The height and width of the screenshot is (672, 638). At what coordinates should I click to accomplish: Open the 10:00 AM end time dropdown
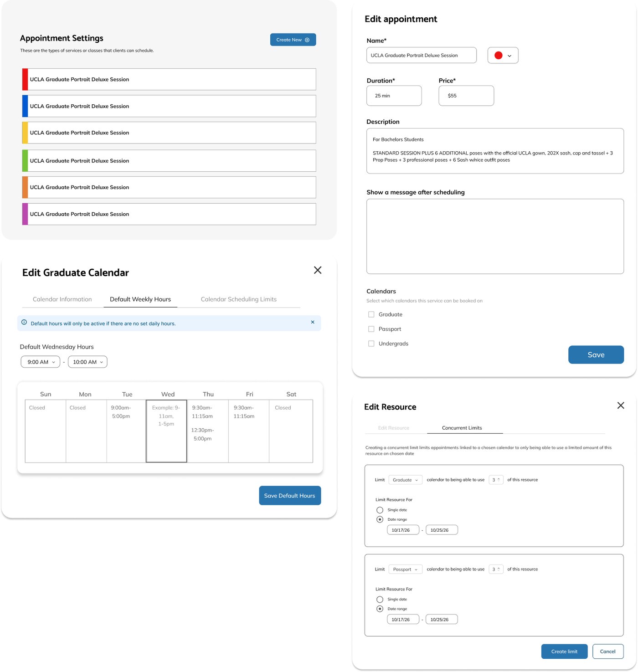coord(87,362)
